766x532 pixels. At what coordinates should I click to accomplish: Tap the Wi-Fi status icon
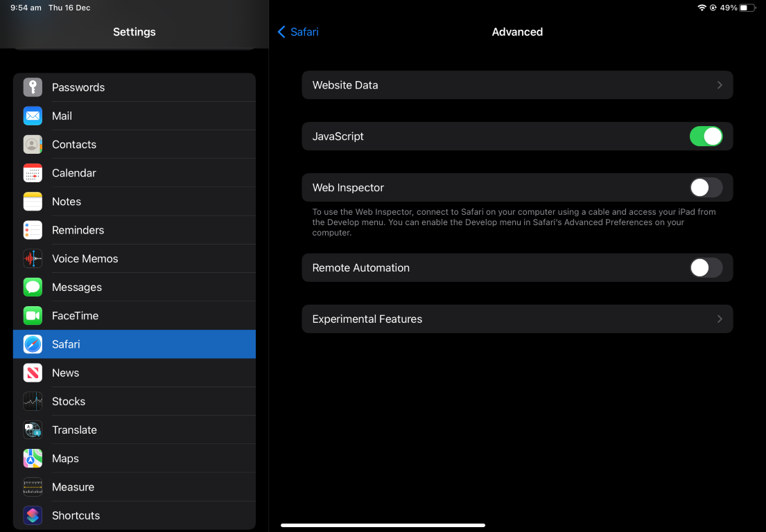coord(702,8)
